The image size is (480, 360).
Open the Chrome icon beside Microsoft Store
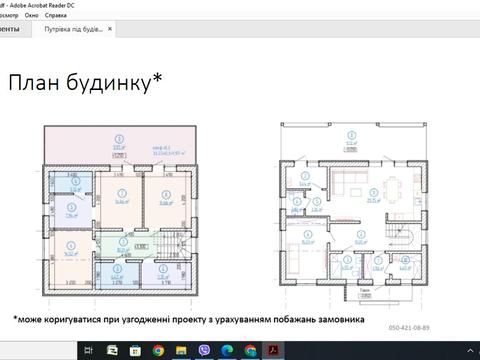158,350
